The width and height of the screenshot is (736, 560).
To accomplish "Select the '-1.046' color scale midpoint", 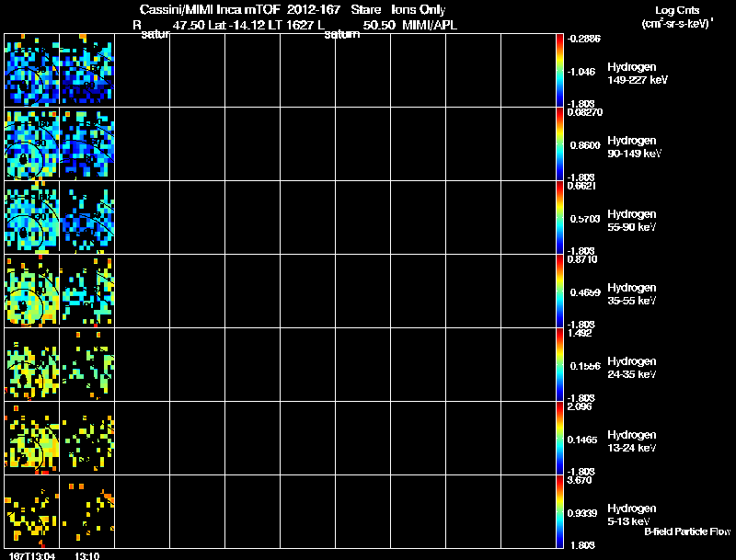I will coord(581,72).
